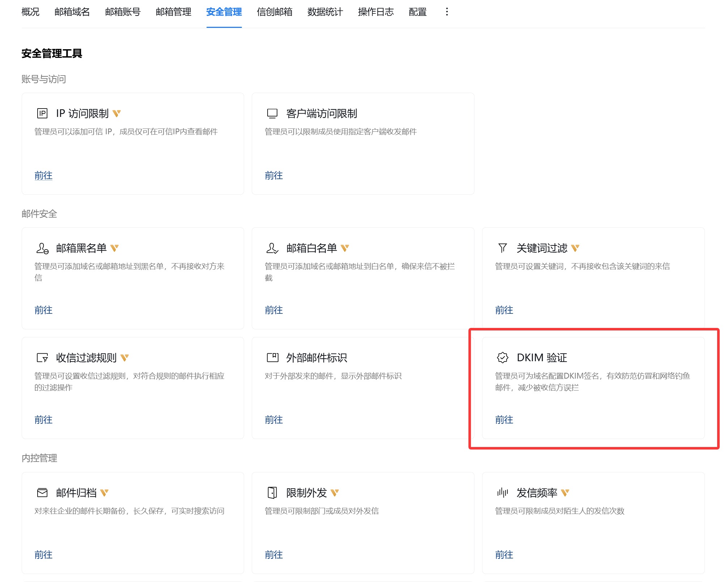Open the 数据统计 tab
728x582 pixels.
[325, 12]
